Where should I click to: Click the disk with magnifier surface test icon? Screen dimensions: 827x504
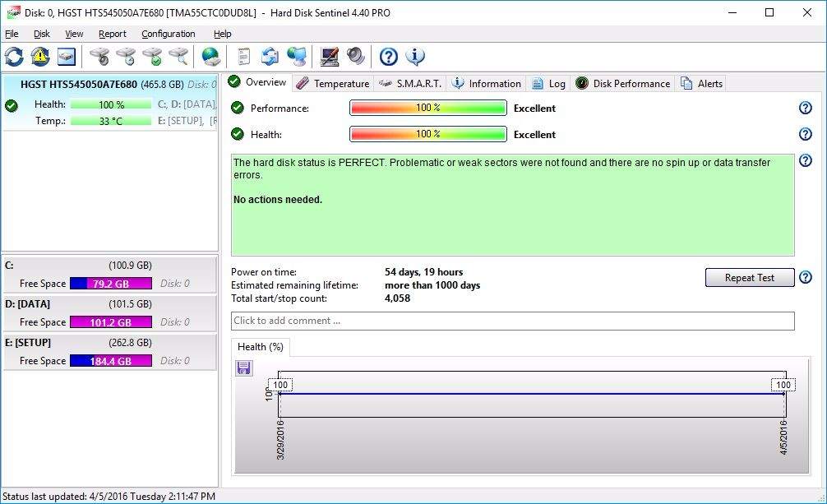[178, 57]
